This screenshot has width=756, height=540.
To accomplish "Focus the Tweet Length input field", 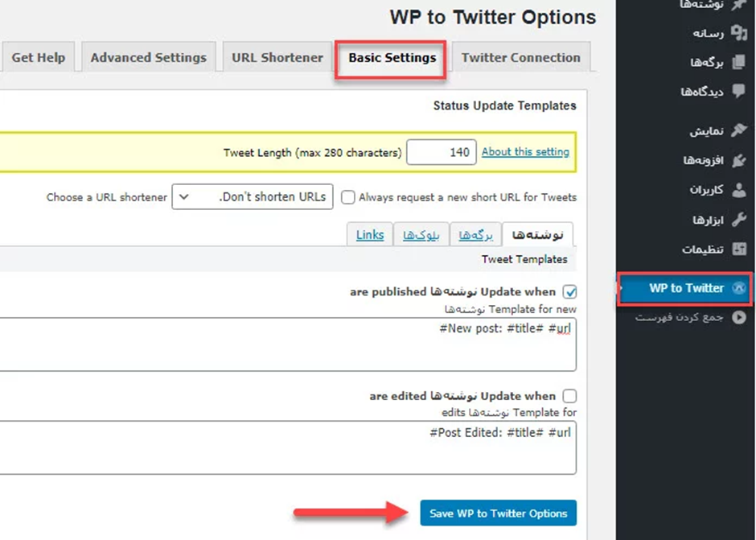I will click(x=442, y=152).
